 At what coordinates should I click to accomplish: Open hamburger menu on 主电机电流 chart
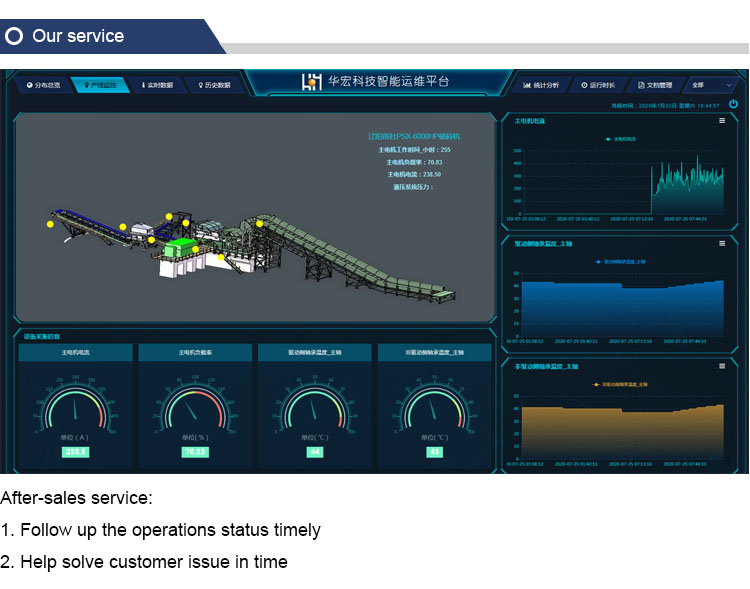[x=722, y=121]
